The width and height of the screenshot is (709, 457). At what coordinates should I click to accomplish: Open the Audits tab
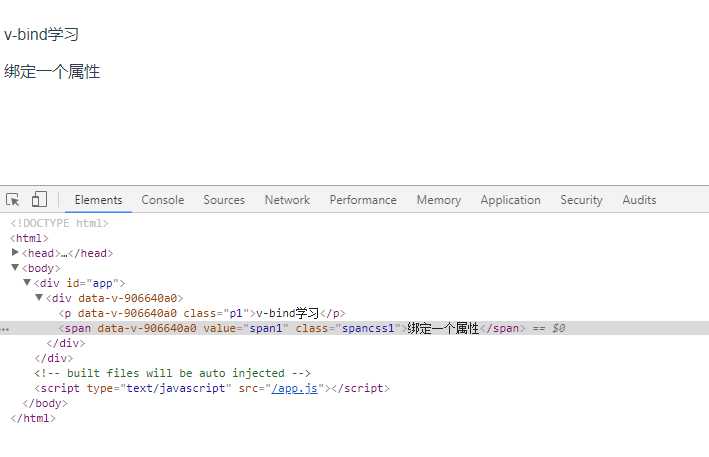(x=639, y=200)
